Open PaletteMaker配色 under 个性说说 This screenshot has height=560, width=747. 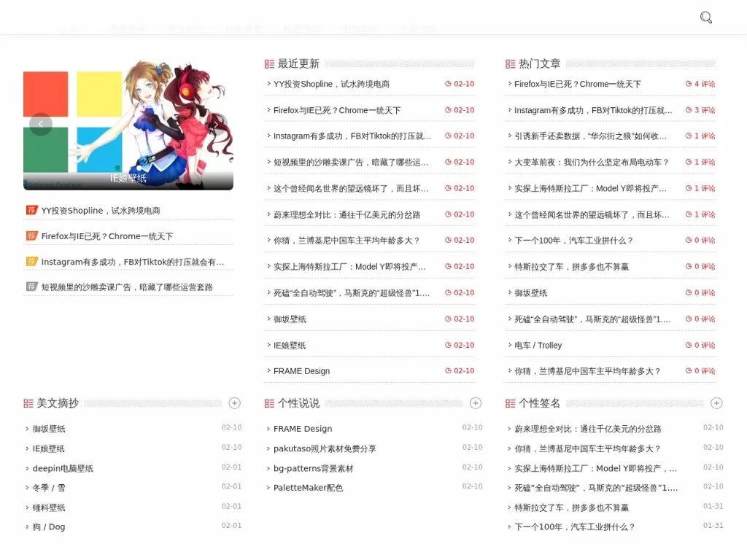tap(308, 488)
